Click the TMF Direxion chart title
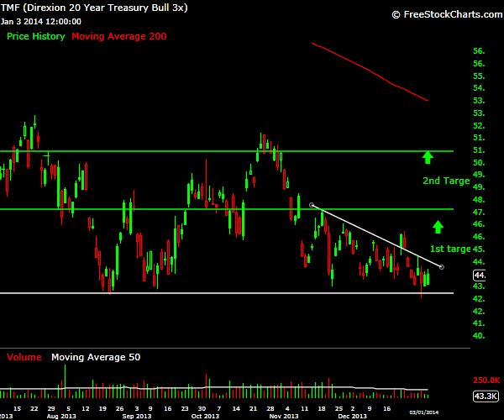The height and width of the screenshot is (420, 504). tap(94, 8)
